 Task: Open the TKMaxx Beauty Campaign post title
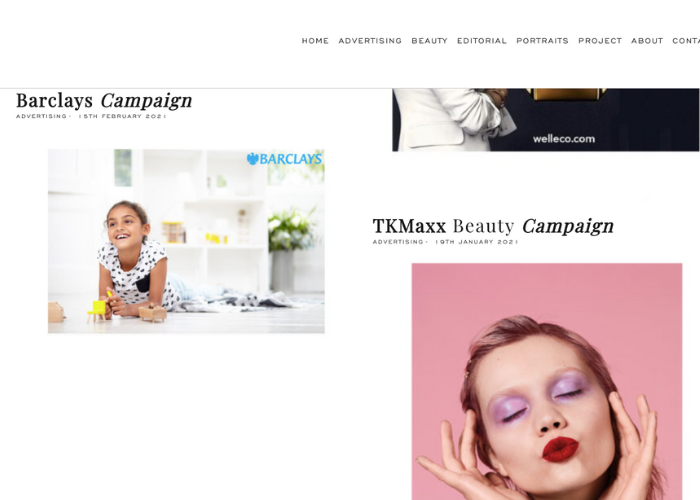tap(493, 226)
